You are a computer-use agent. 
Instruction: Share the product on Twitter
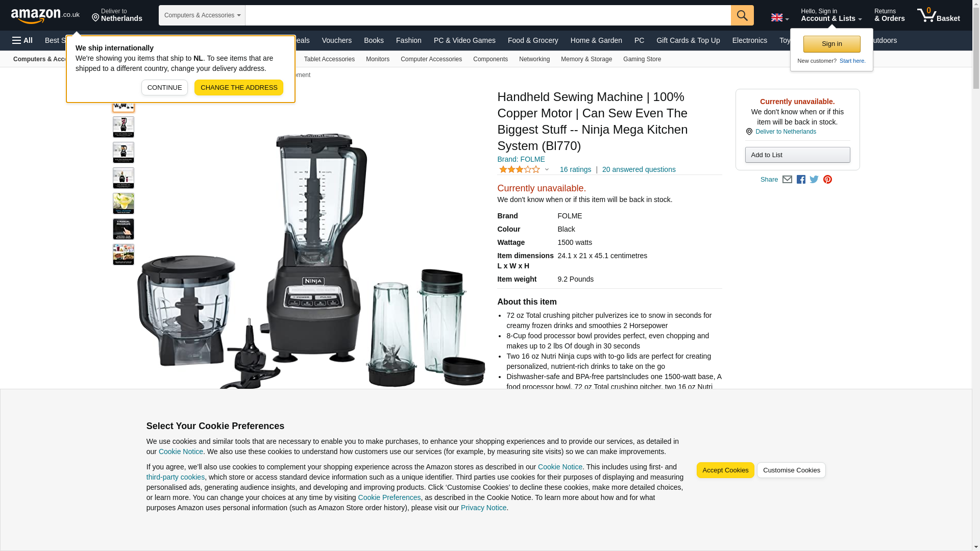pyautogui.click(x=814, y=180)
